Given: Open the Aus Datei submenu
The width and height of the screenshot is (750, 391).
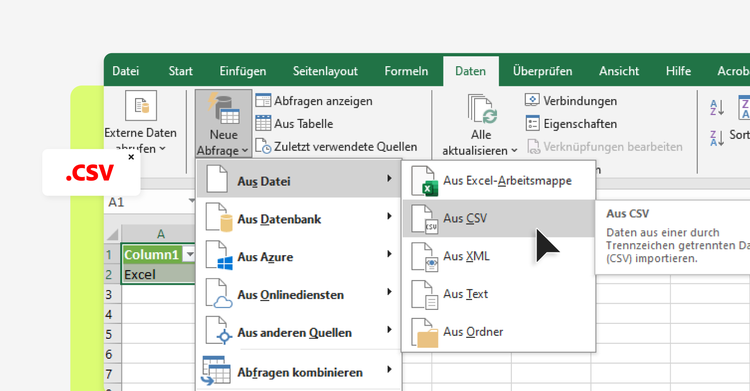Looking at the screenshot, I should [x=299, y=179].
